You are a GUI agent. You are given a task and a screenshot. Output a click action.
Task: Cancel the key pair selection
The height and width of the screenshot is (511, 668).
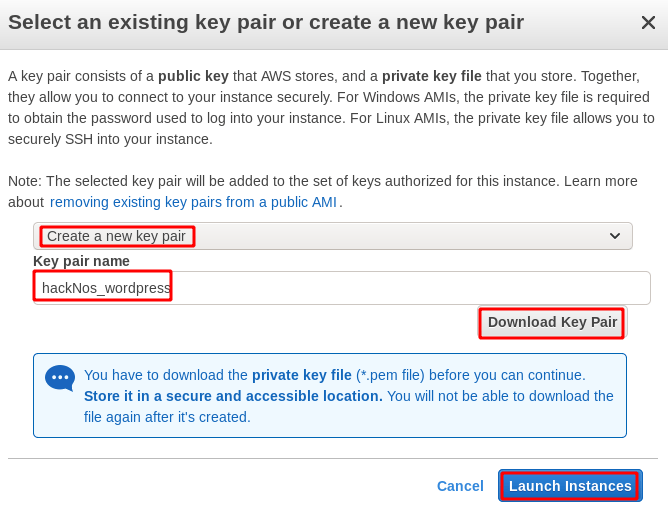pos(460,486)
